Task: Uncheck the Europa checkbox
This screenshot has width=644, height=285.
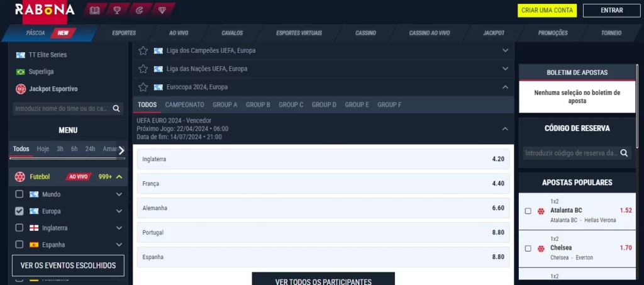Action: pyautogui.click(x=19, y=211)
